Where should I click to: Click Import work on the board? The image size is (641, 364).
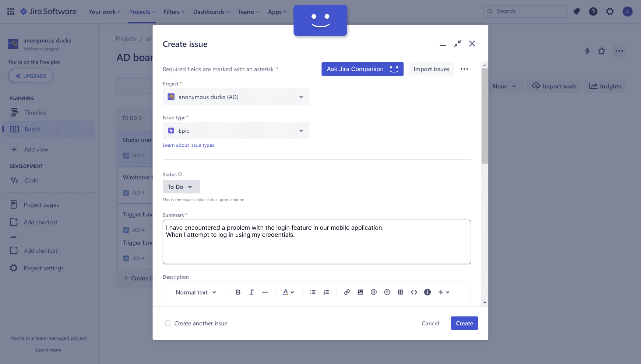tap(554, 86)
